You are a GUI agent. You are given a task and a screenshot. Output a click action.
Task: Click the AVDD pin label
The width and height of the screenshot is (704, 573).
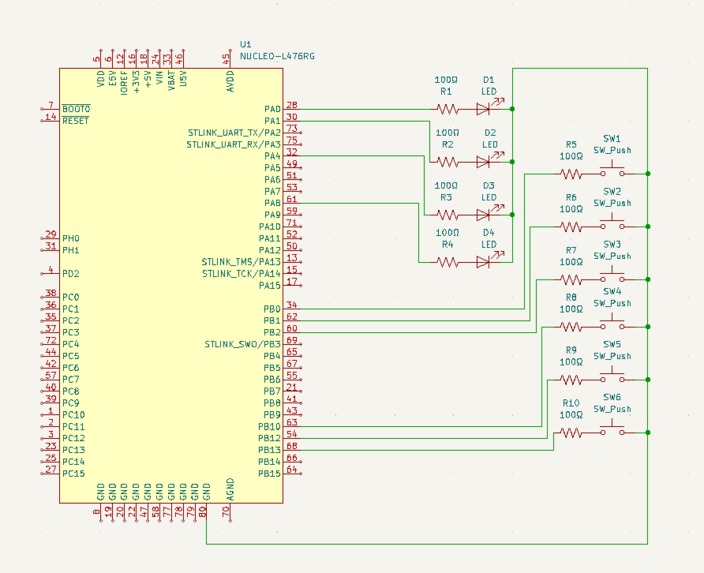[x=230, y=81]
